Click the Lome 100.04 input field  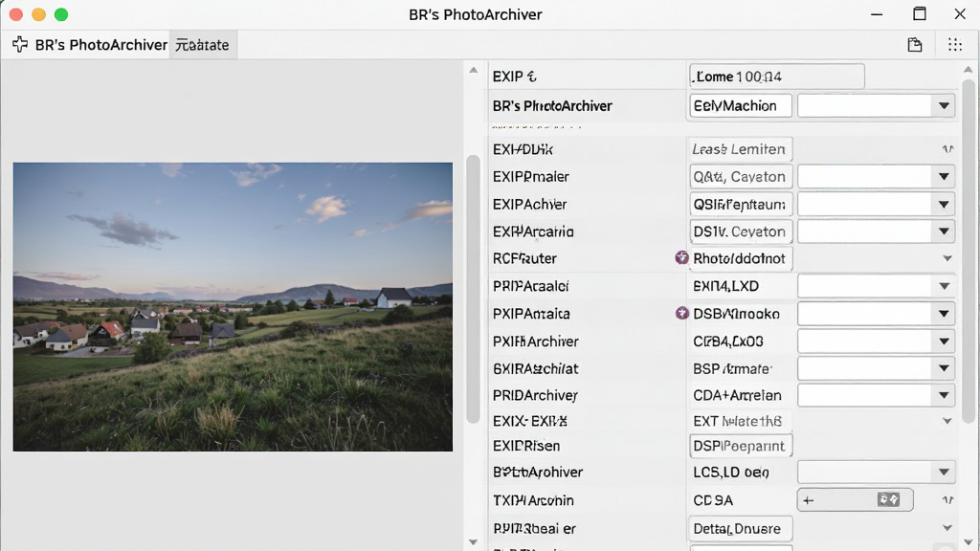pos(777,77)
